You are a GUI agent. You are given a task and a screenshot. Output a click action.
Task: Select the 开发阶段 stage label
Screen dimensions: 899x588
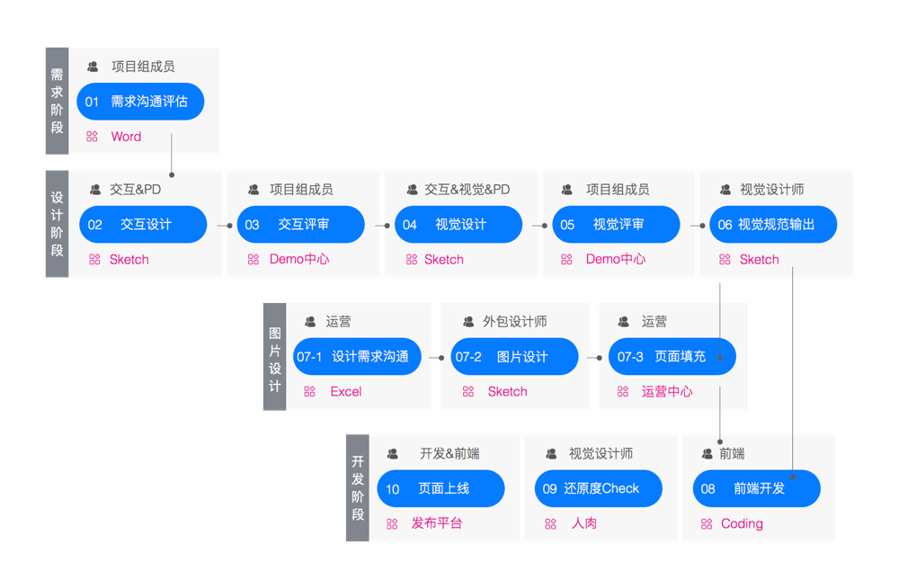pos(358,488)
